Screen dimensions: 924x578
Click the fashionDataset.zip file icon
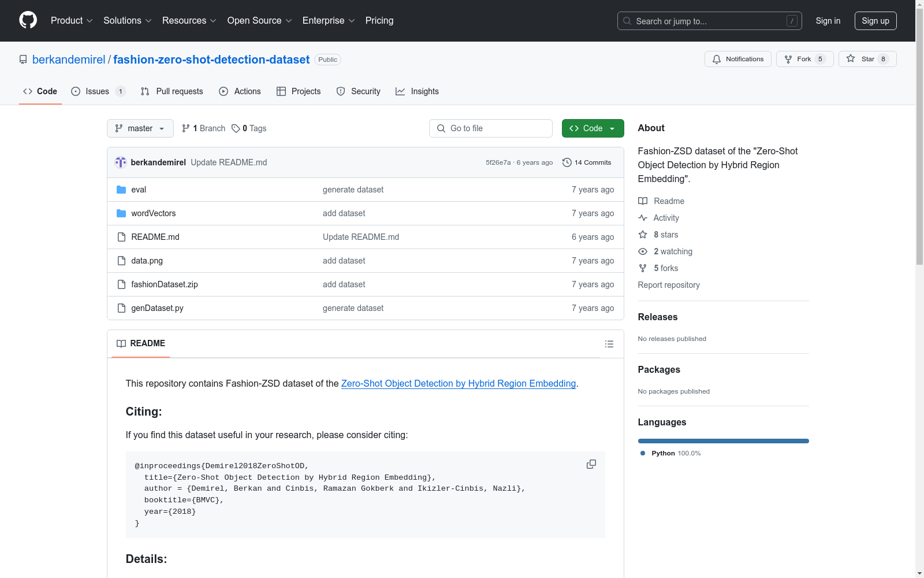[121, 284]
